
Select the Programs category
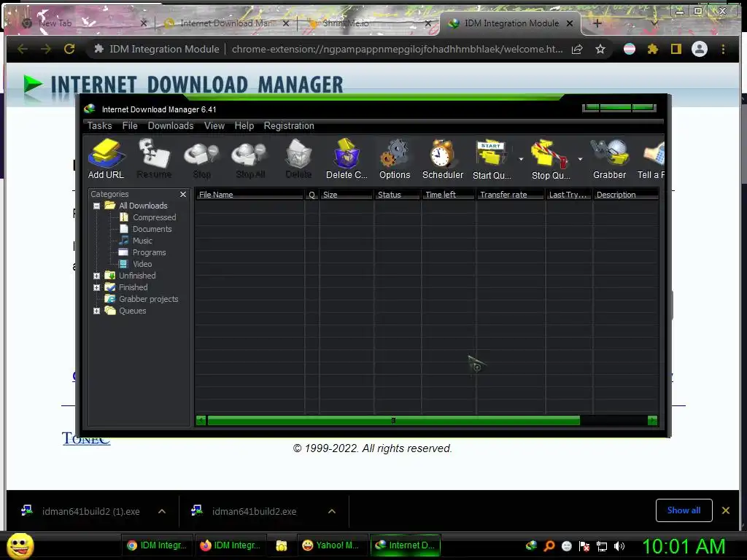point(149,252)
